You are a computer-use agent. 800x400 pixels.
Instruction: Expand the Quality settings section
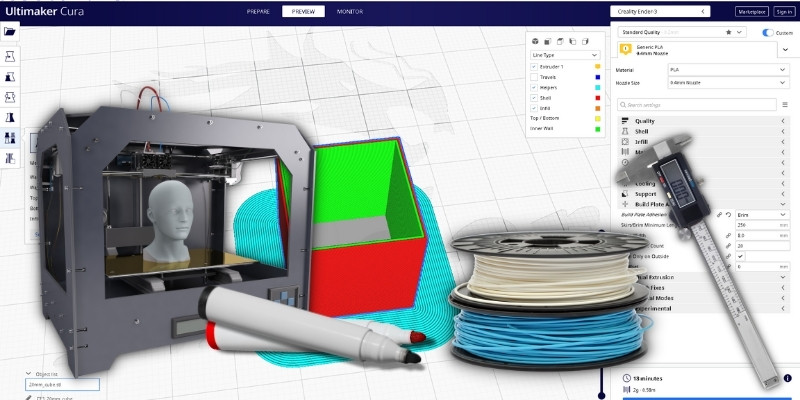tap(700, 121)
